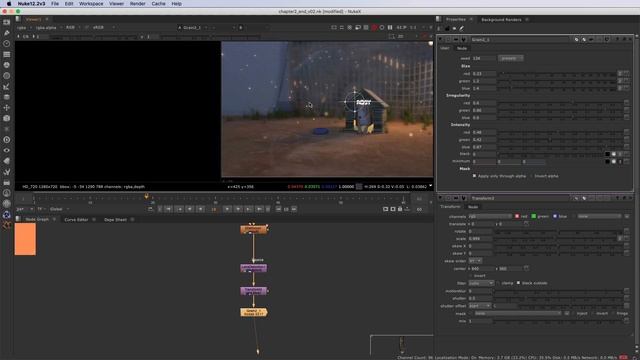Open the presets dropdown in Grain2_1
640x360 pixels.
pos(511,58)
